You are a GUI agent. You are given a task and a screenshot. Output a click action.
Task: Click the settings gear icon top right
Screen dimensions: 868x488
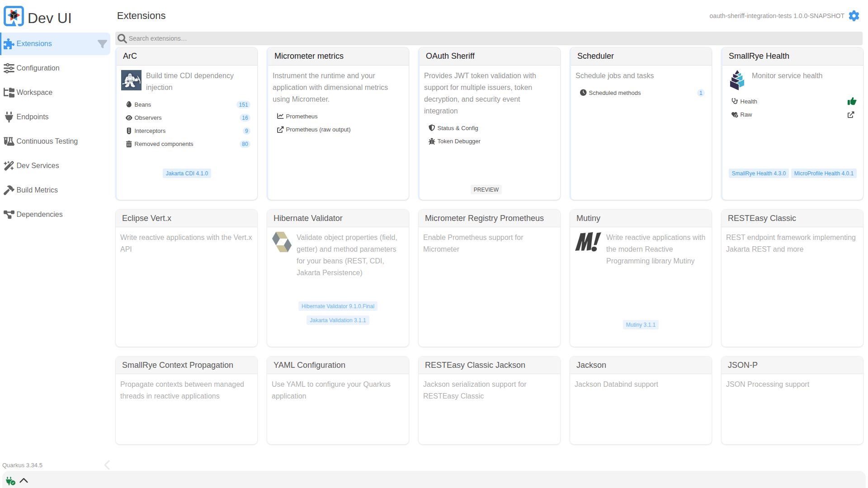pyautogui.click(x=854, y=16)
